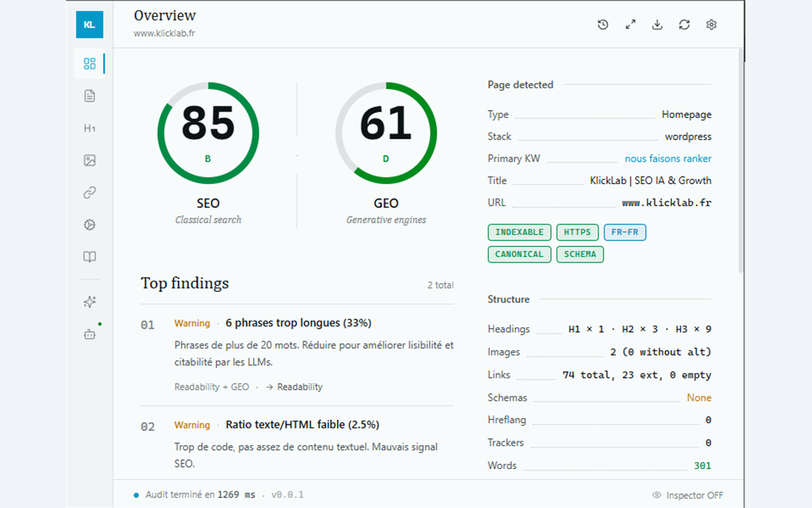Click the FR-FR language badge
The image size is (812, 508).
pos(625,232)
